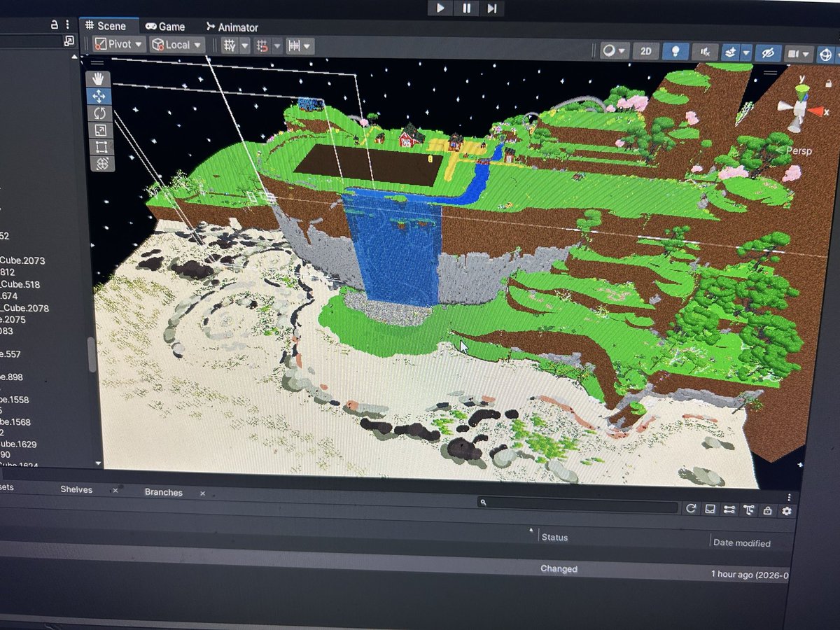The height and width of the screenshot is (630, 840).
Task: Switch to the Game tab
Action: [165, 26]
